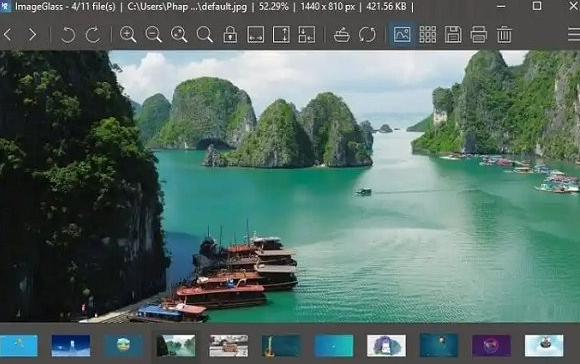Click the Ha Long Bay photo in viewer
Screen dimensions: 580x364
[290, 186]
